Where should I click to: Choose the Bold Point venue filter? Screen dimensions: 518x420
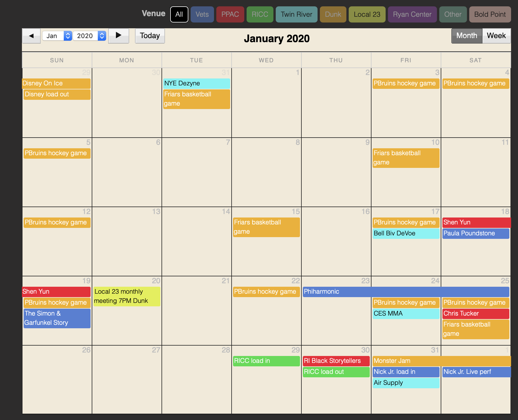490,14
